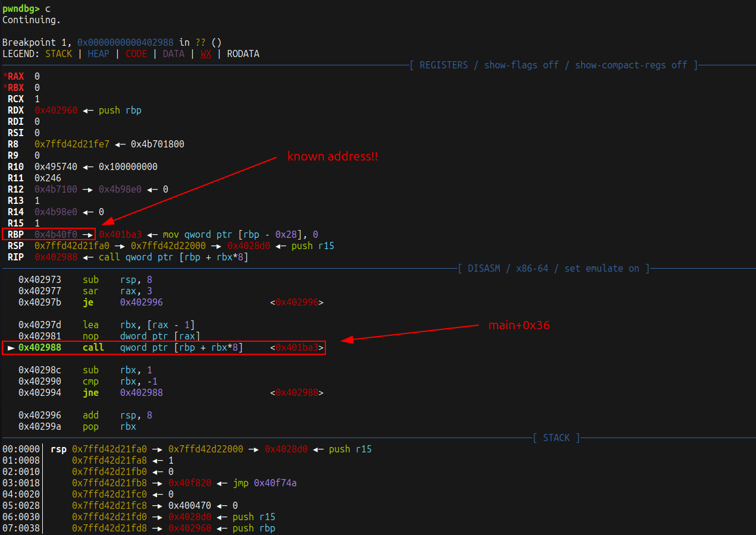Screen dimensions: 756x535
Task: Click the "main+0x36" annotation label
Action: pos(519,325)
